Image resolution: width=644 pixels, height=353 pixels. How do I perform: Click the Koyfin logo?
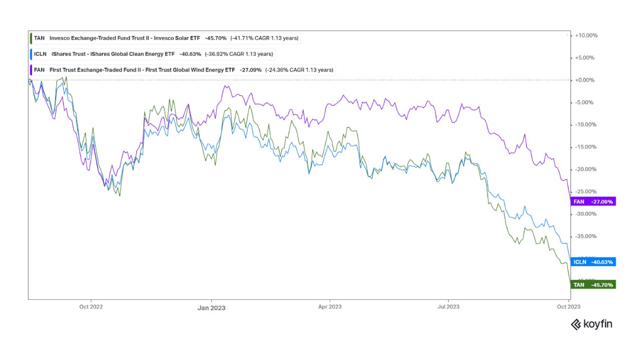tap(592, 324)
